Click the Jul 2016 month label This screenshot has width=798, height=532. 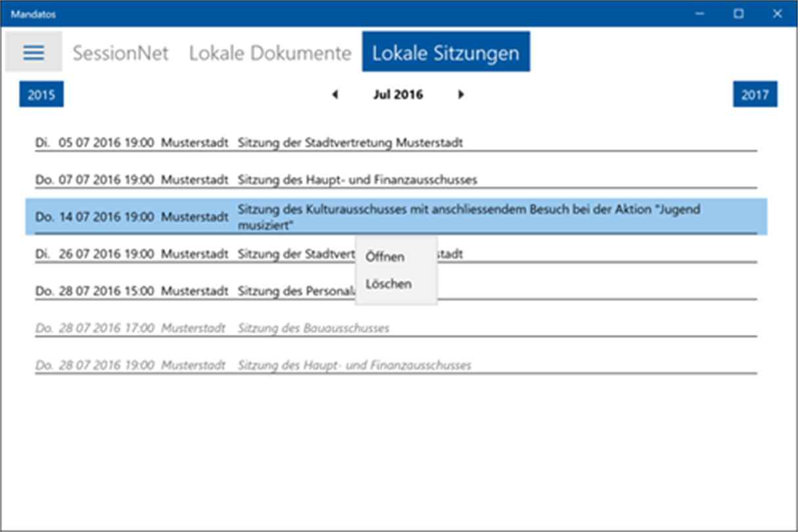pos(398,95)
